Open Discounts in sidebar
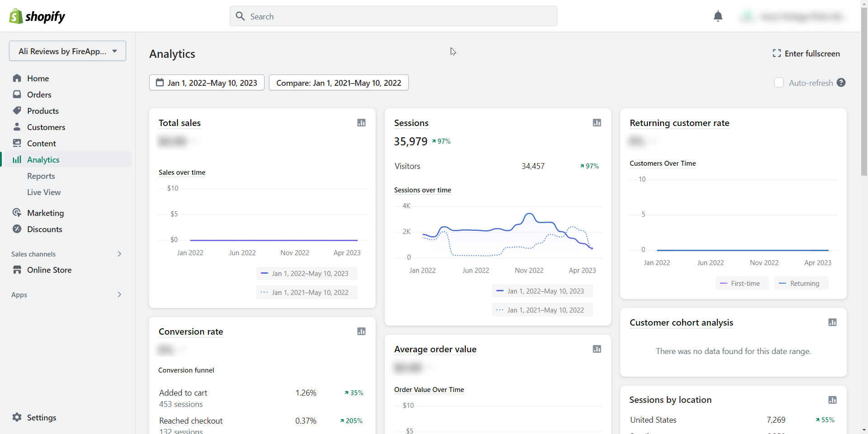868x434 pixels. pos(45,229)
